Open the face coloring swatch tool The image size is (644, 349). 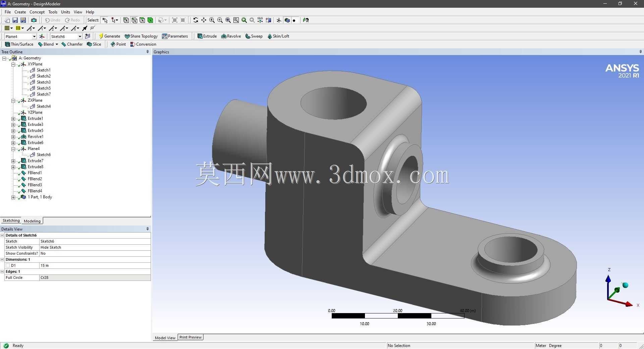(x=7, y=28)
